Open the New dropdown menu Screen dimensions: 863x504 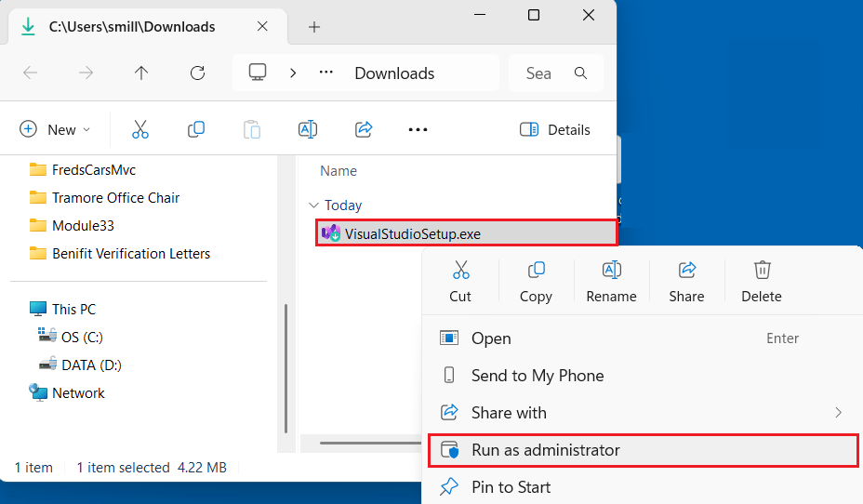55,130
